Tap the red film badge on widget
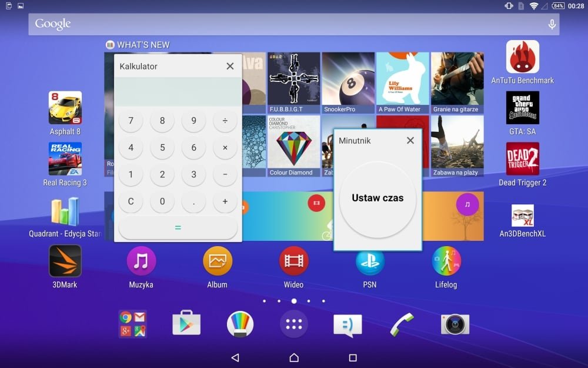 pyautogui.click(x=316, y=203)
